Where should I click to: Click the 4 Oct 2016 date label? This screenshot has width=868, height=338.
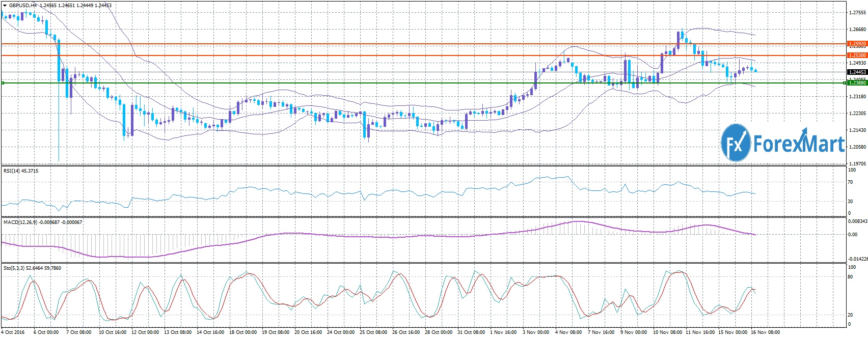click(13, 332)
